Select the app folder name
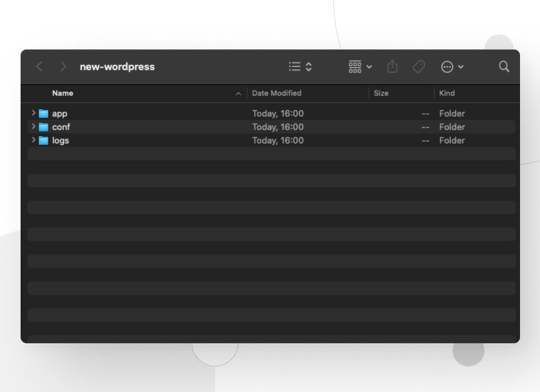 [x=59, y=114]
